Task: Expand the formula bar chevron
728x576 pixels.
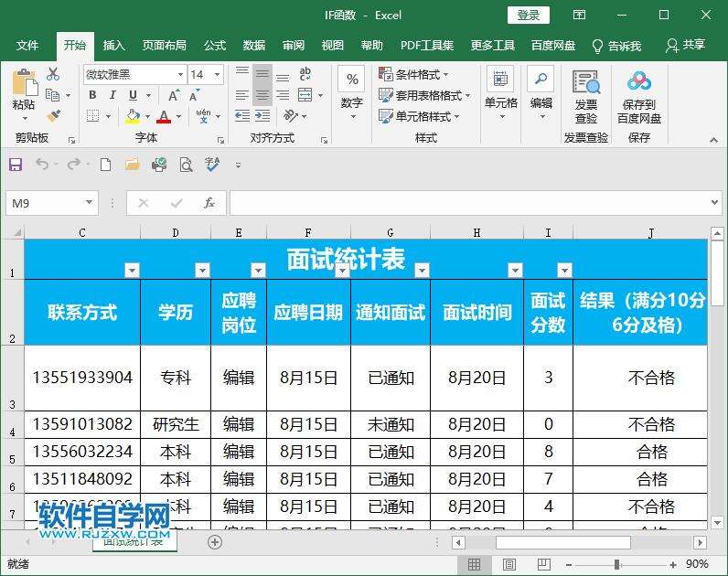Action: 714,202
